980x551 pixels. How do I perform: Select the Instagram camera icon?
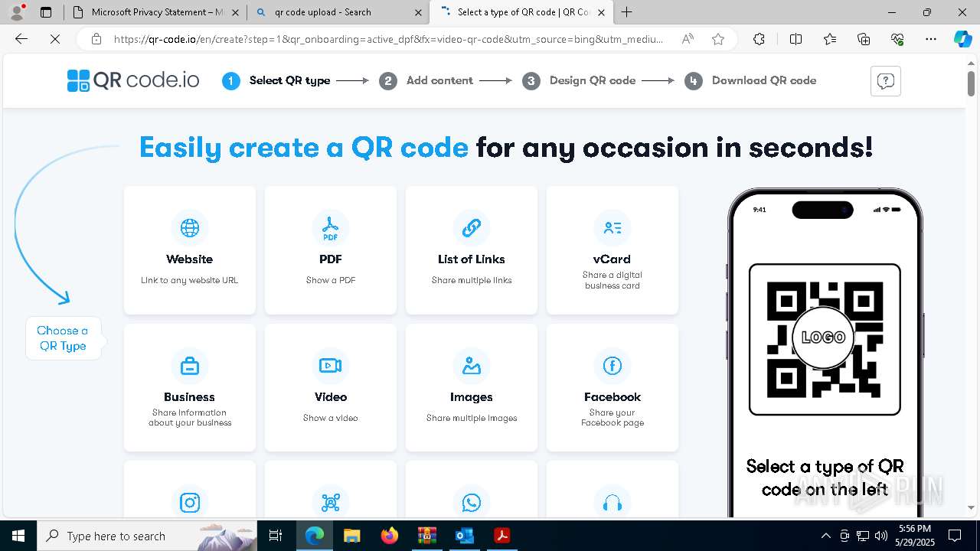pyautogui.click(x=190, y=503)
